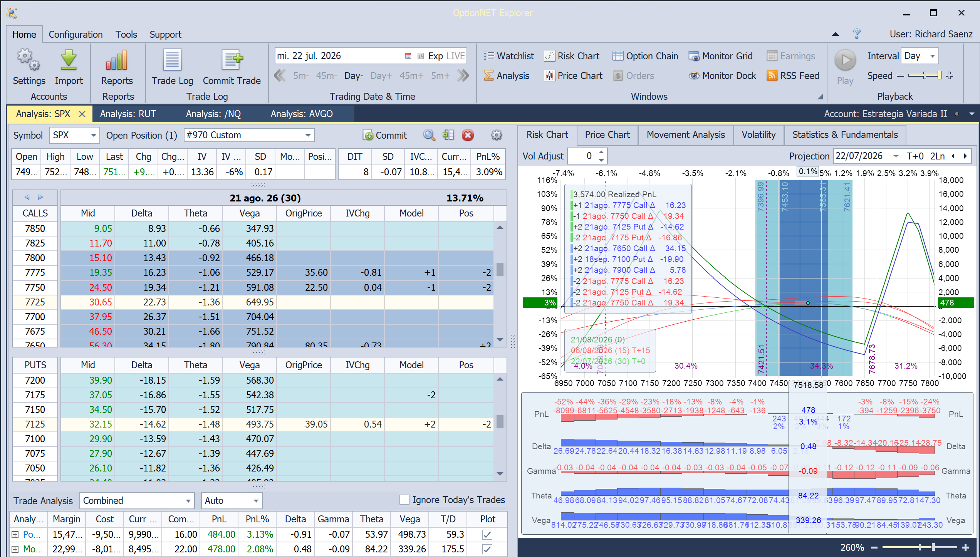Open the Monitor Dock window
Image resolution: width=980 pixels, height=557 pixels.
click(x=722, y=76)
